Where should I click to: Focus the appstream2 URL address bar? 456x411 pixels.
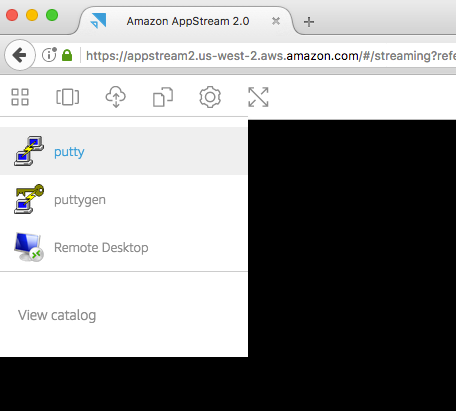click(270, 55)
